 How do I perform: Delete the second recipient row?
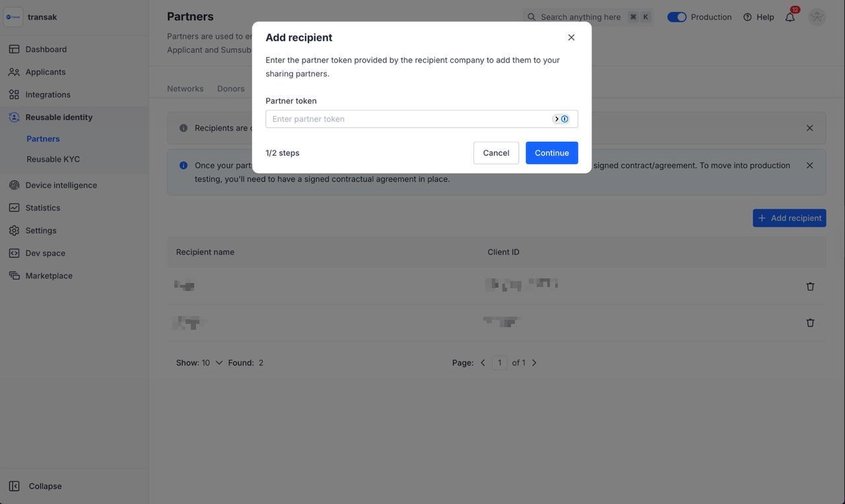tap(810, 323)
